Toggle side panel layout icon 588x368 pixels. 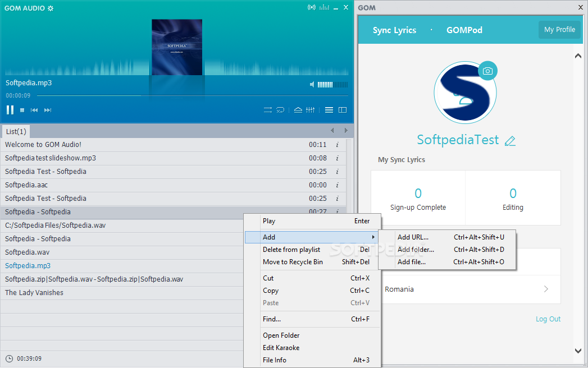(x=343, y=110)
